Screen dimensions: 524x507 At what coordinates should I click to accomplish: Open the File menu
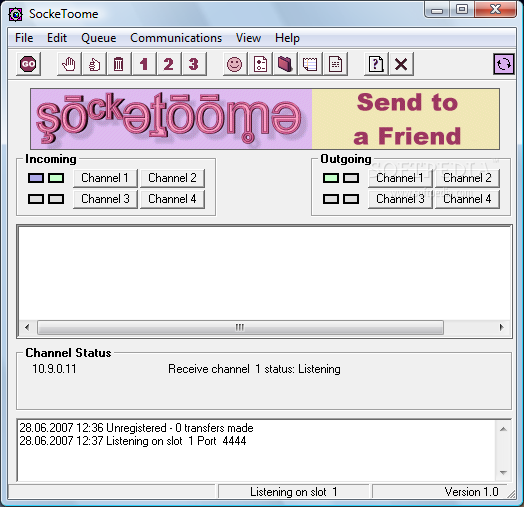coord(24,38)
